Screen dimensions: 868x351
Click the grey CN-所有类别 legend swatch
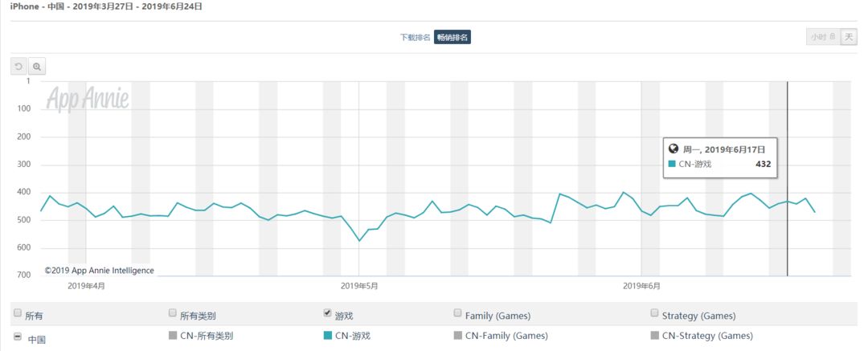pyautogui.click(x=172, y=335)
